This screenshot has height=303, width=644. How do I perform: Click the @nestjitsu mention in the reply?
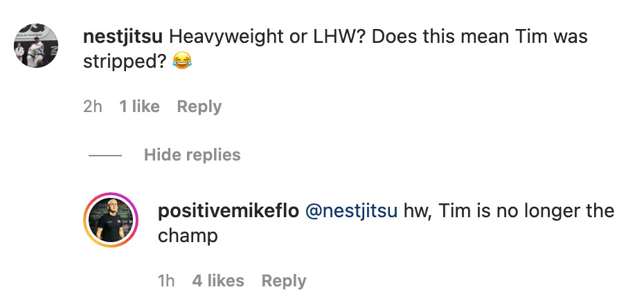[x=351, y=211]
